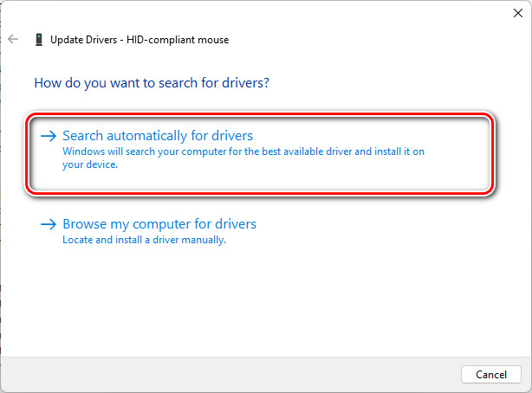Click the arrow icon beside Browse my computer
The image size is (532, 393).
[49, 224]
